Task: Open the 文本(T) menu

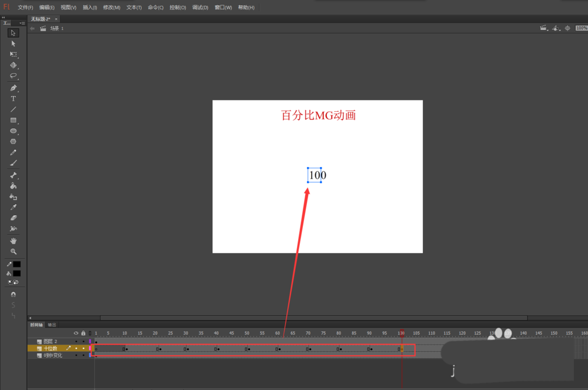Action: tap(134, 8)
